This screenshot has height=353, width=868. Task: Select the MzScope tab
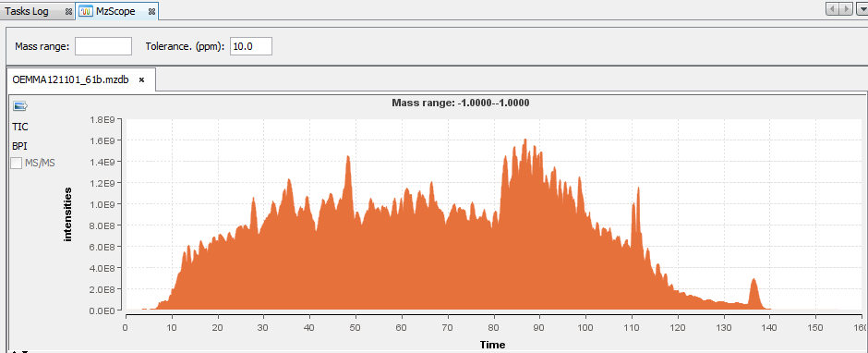(x=115, y=11)
